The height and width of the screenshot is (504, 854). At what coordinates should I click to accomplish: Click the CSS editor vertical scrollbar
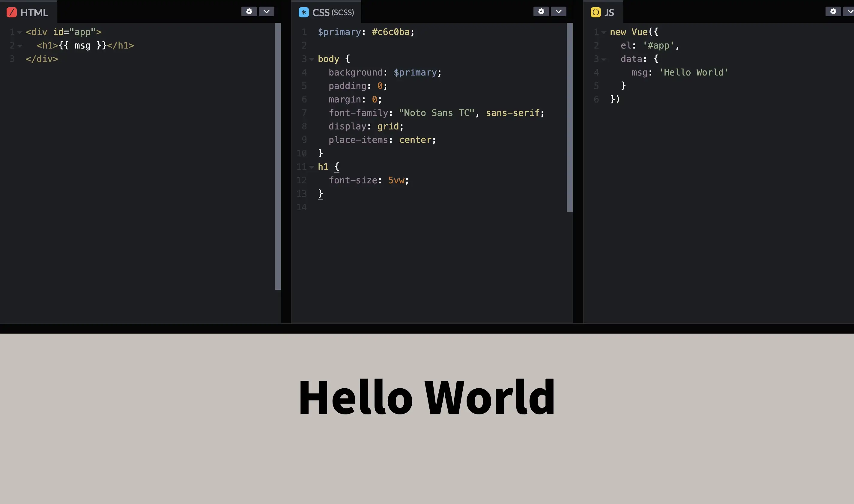pyautogui.click(x=569, y=117)
